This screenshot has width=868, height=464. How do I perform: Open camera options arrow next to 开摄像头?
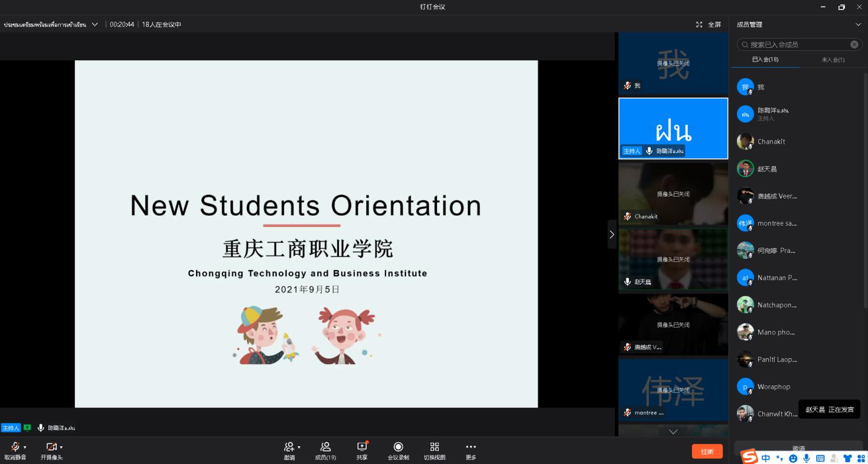61,447
